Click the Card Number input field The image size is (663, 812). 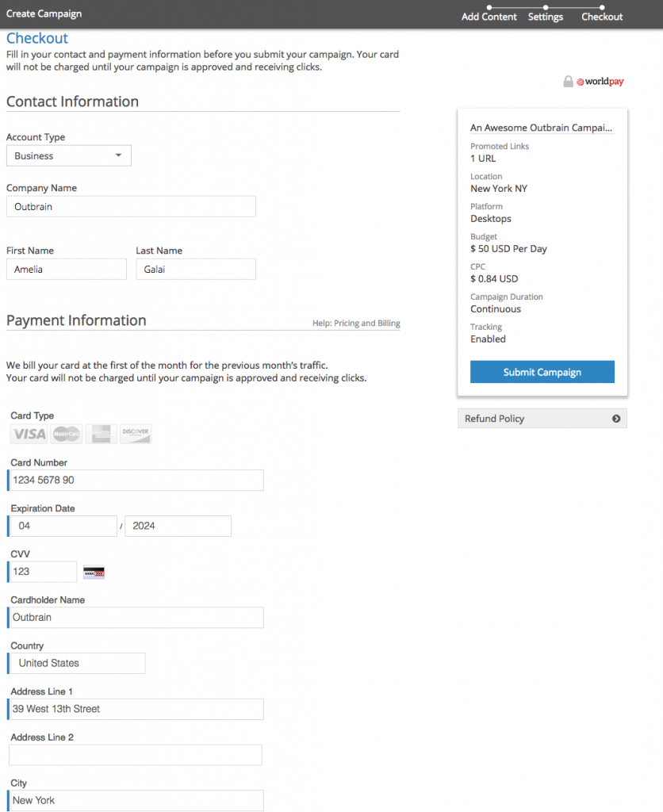[136, 480]
